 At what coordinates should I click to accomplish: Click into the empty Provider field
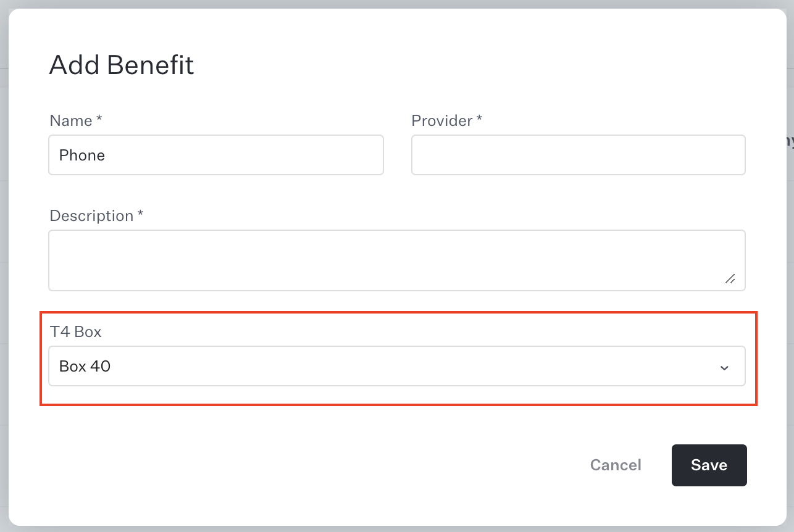click(x=578, y=155)
